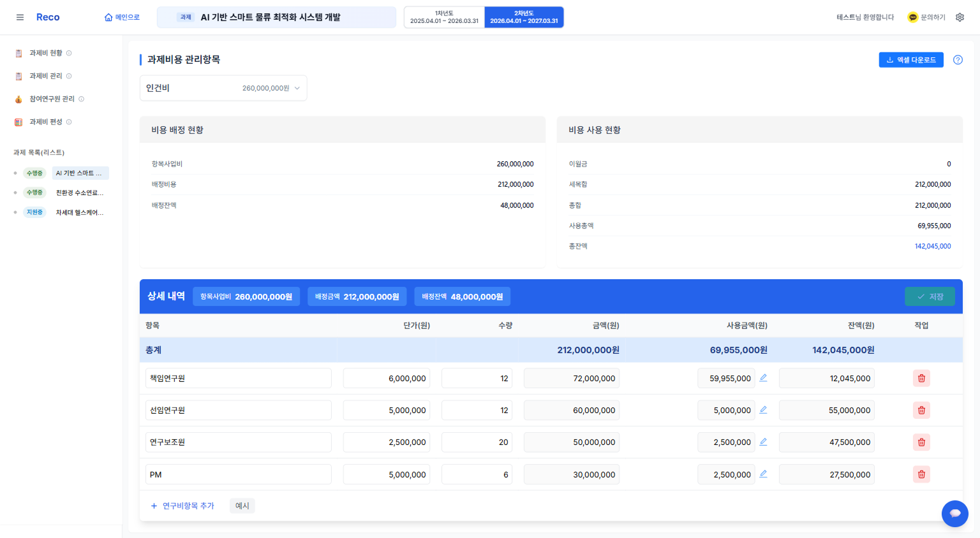Open 과제비 현황 in sidebar
Screen dimensions: 980x538
click(x=45, y=53)
